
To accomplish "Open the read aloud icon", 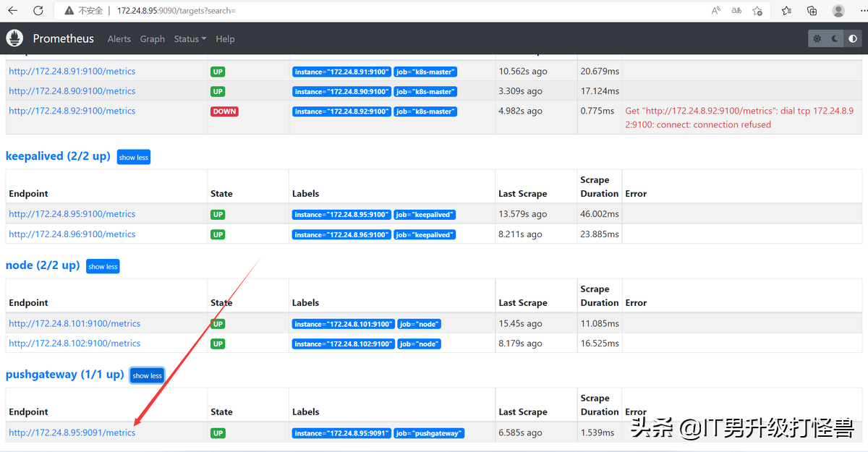I will coord(716,11).
